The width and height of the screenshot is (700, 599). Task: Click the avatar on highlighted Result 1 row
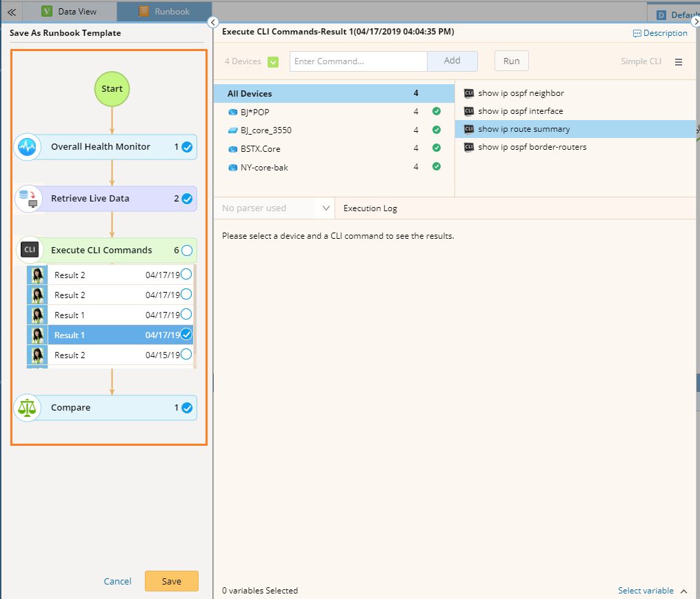click(x=37, y=335)
